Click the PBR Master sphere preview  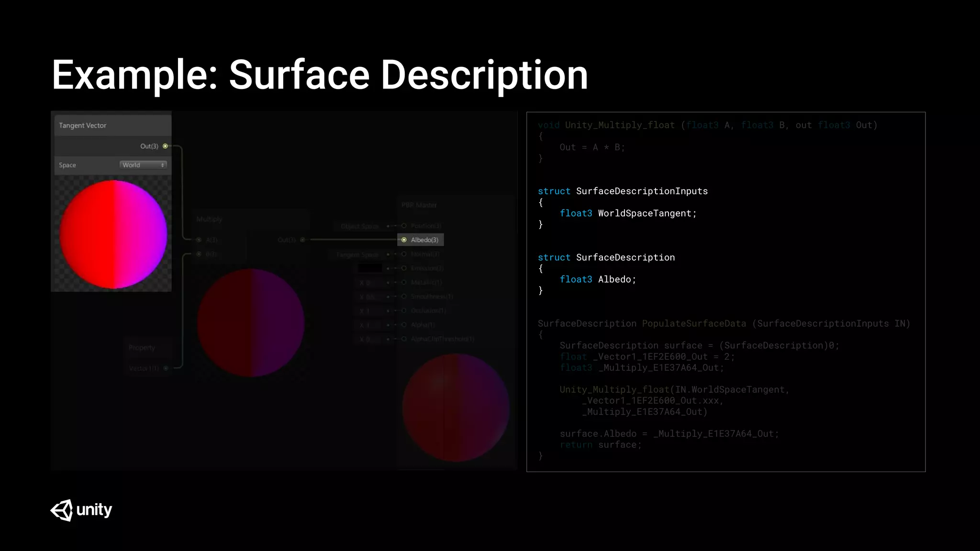(456, 408)
